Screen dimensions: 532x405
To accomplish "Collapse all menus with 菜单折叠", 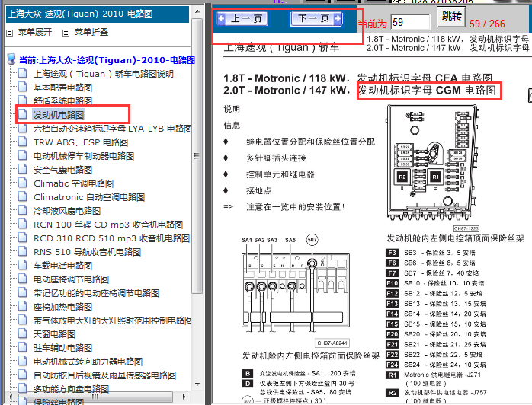I will point(91,32).
